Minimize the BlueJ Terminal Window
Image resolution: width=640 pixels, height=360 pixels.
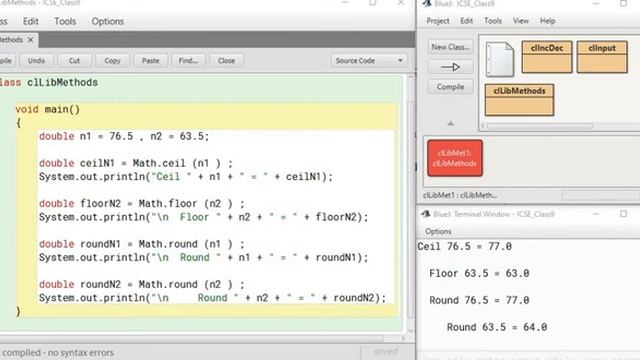pos(596,214)
